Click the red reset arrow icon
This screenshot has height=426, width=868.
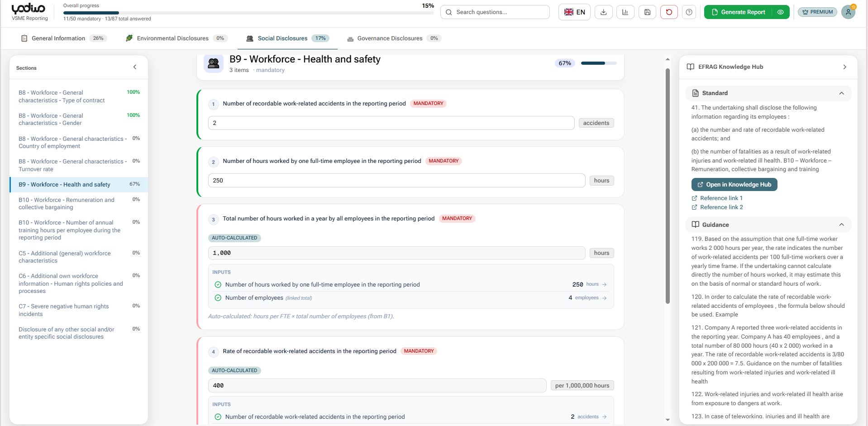pyautogui.click(x=669, y=12)
